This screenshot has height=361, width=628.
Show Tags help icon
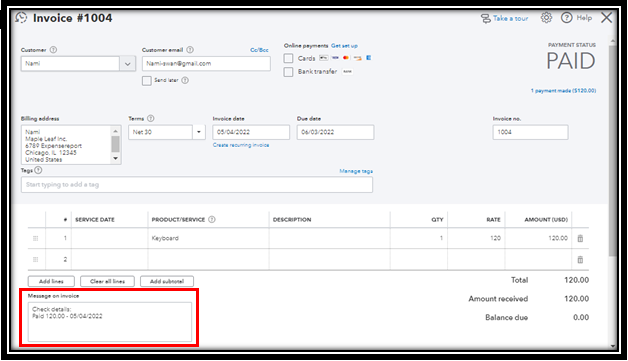pyautogui.click(x=38, y=170)
